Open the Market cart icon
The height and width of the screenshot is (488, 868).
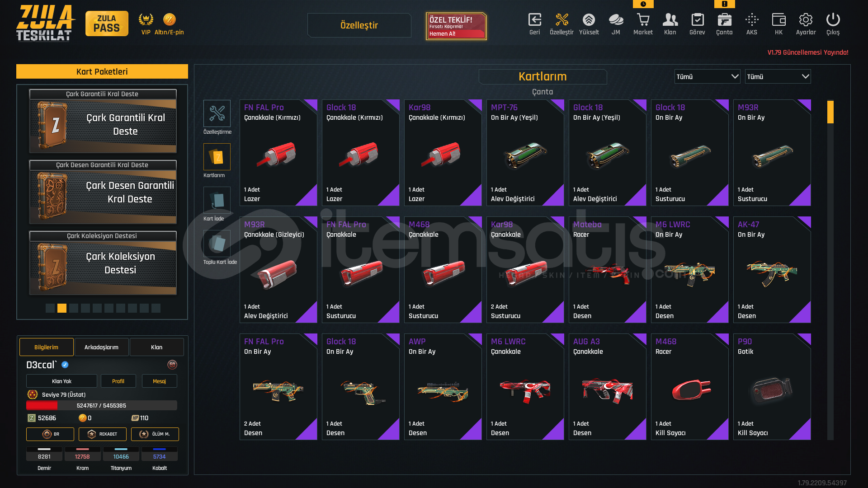pyautogui.click(x=643, y=20)
